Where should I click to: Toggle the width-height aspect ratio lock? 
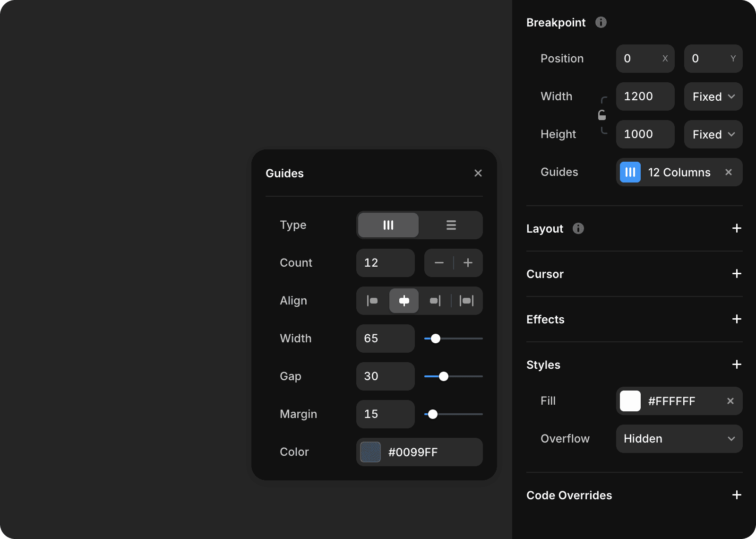[602, 115]
